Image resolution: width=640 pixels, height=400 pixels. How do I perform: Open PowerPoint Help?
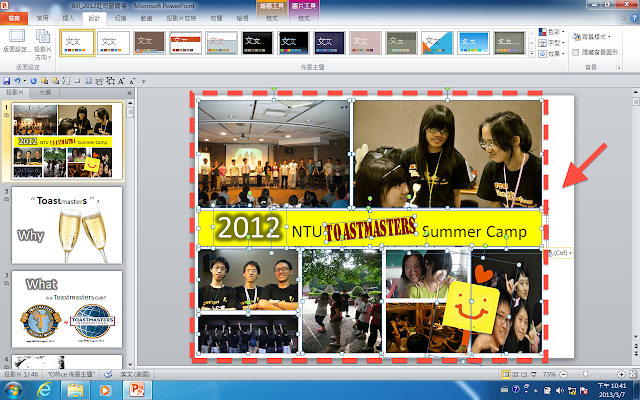point(634,18)
